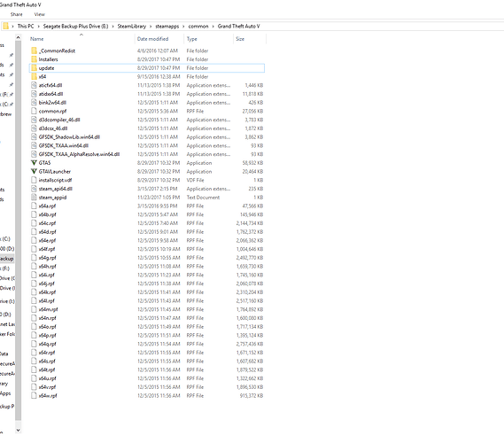Click the navigation pane scrollbar thumb
This screenshot has height=443, width=504.
click(x=19, y=230)
